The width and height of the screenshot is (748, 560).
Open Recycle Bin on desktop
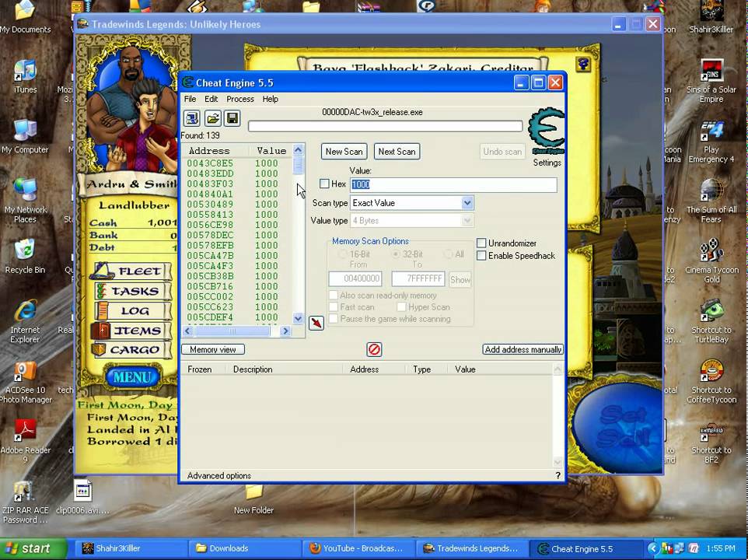point(25,257)
